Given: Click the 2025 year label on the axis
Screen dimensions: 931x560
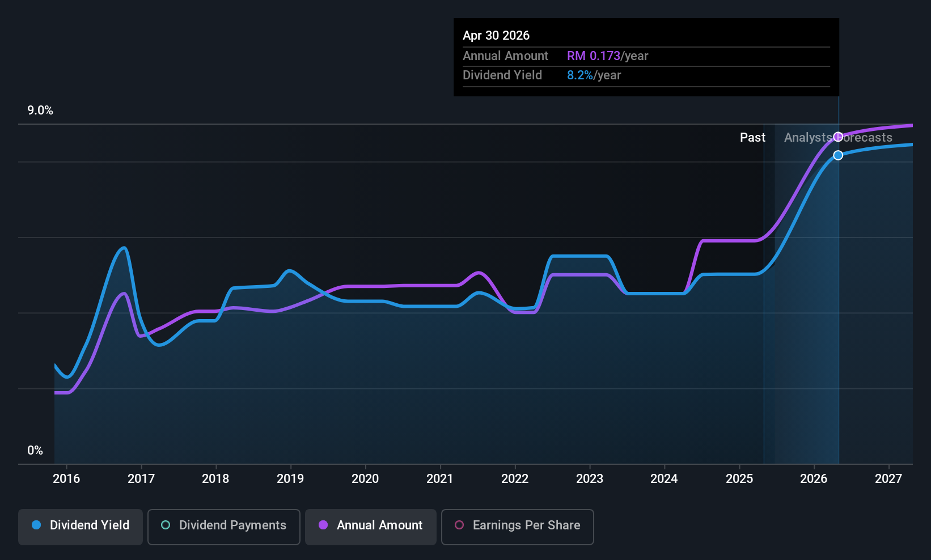Looking at the screenshot, I should point(739,478).
